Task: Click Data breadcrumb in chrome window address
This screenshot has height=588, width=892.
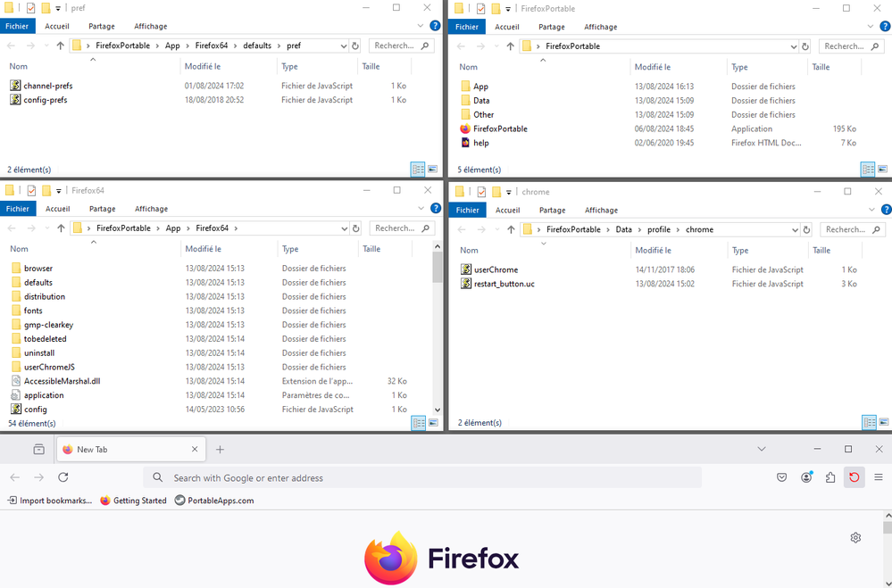Action: point(623,229)
